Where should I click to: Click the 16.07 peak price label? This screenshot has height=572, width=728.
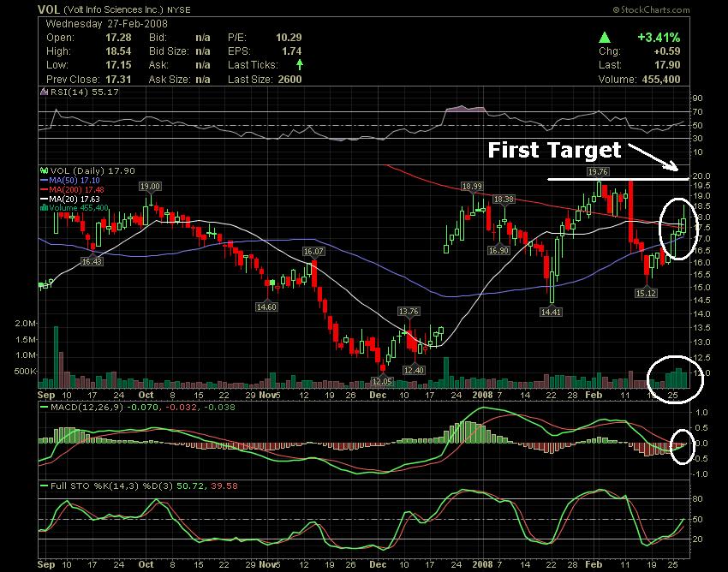pyautogui.click(x=313, y=251)
